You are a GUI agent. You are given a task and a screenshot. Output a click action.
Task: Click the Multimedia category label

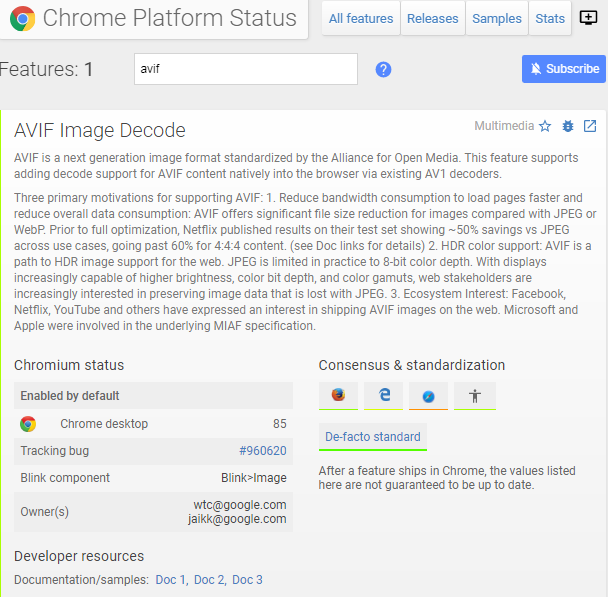click(x=504, y=126)
